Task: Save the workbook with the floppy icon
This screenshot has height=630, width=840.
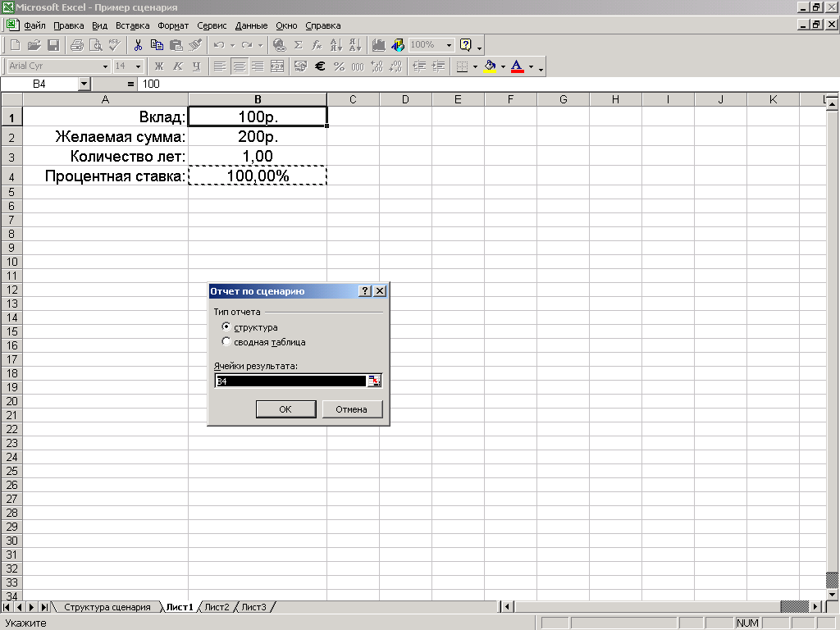Action: point(53,45)
